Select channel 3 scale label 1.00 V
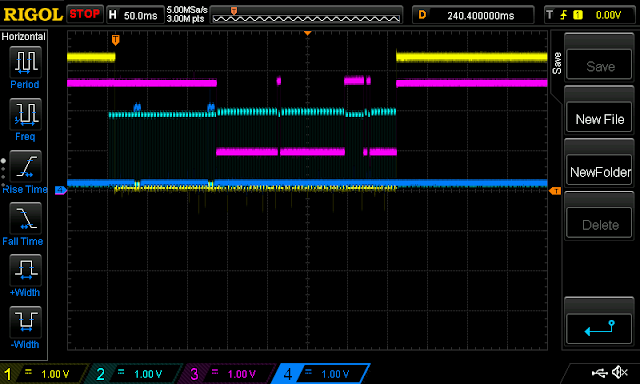Viewport: 640px width, 384px height. [241, 374]
